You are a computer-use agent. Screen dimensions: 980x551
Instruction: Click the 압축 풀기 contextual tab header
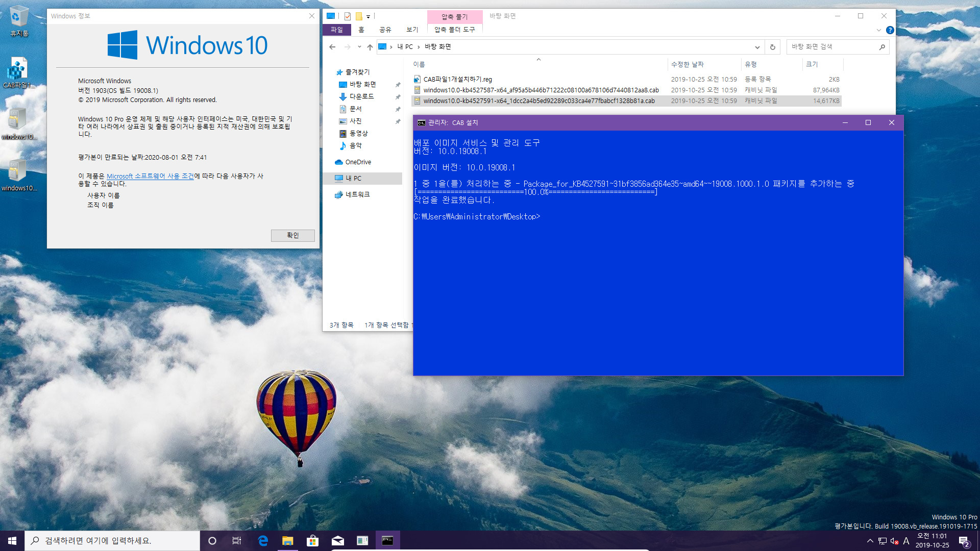[455, 16]
